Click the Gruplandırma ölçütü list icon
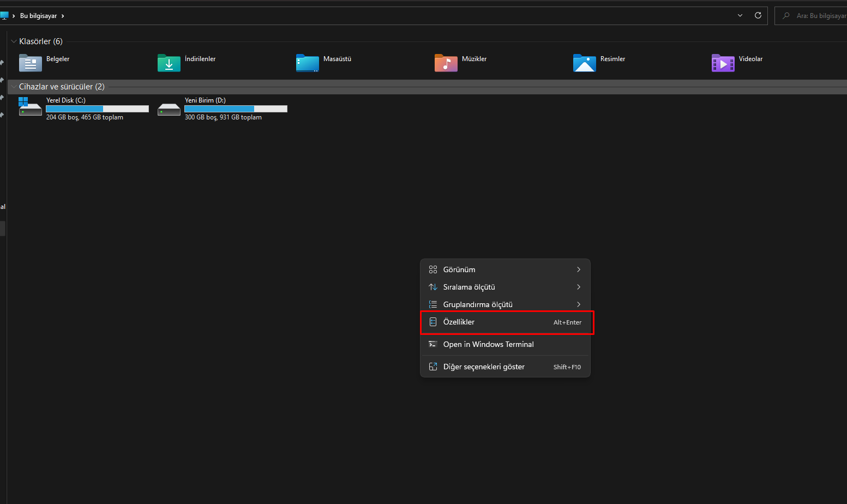Screen dimensions: 847x504 coord(433,304)
